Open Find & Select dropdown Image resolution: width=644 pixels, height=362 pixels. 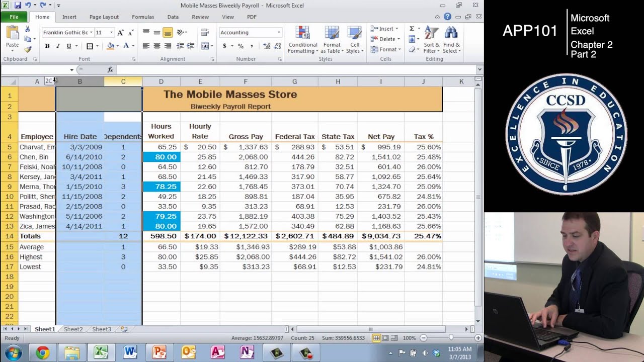(x=451, y=40)
